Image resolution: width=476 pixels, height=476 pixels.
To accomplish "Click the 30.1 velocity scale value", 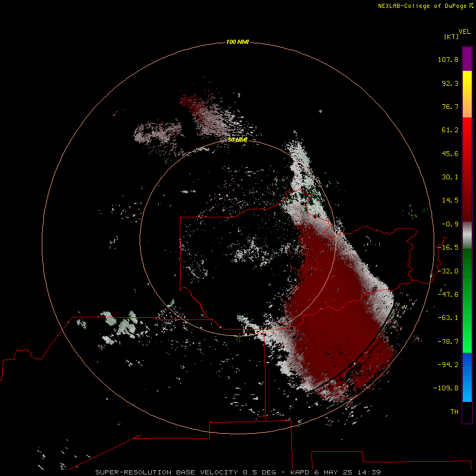I will 450,177.
